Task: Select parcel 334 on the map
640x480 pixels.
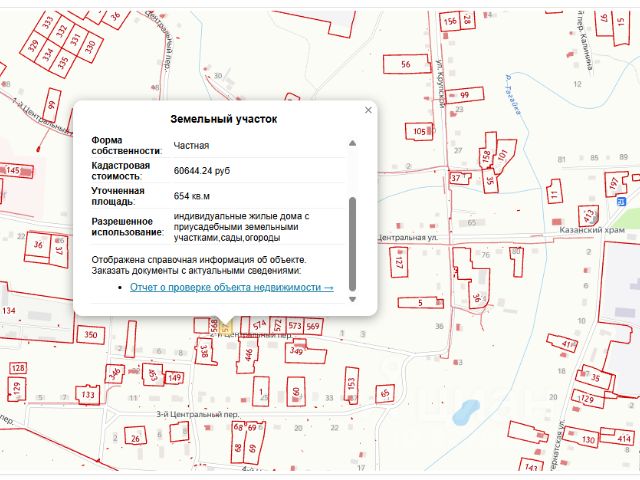Action: click(x=48, y=53)
